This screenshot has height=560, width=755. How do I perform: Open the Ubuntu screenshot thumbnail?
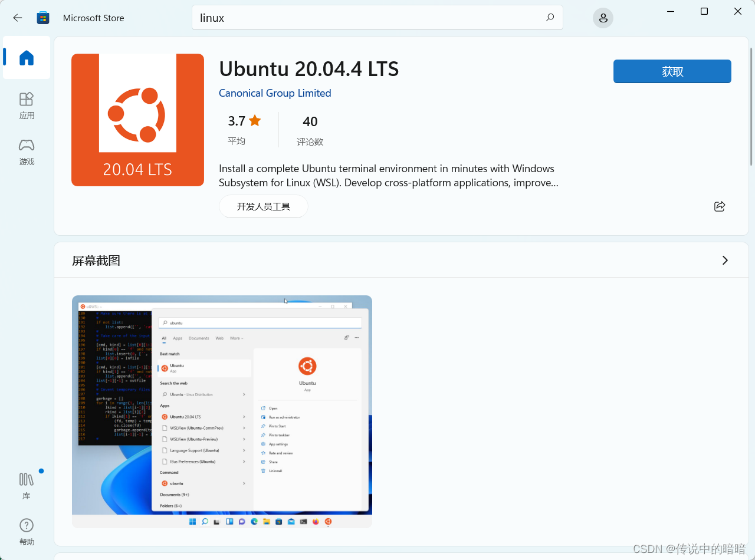click(222, 411)
